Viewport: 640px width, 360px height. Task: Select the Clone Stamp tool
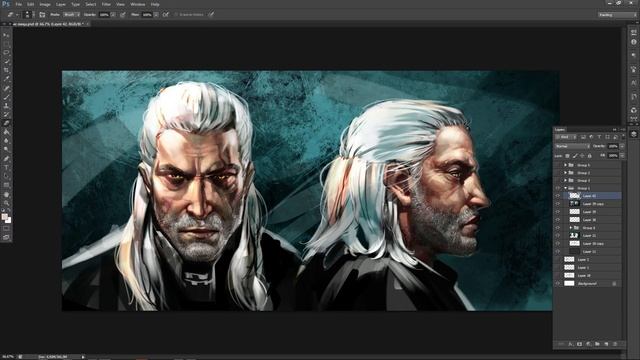point(6,106)
